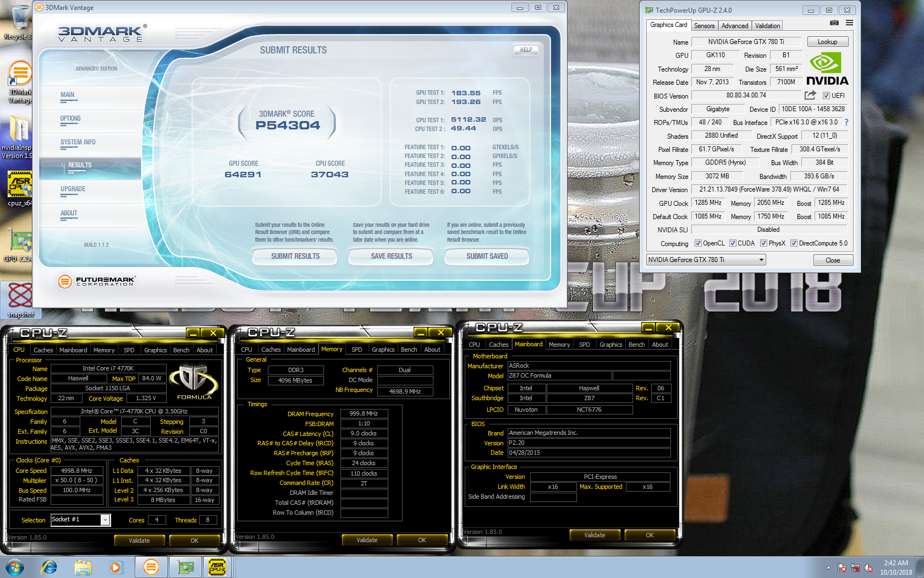The height and width of the screenshot is (578, 924).
Task: Open the snapshot desktop icon
Action: (x=20, y=300)
